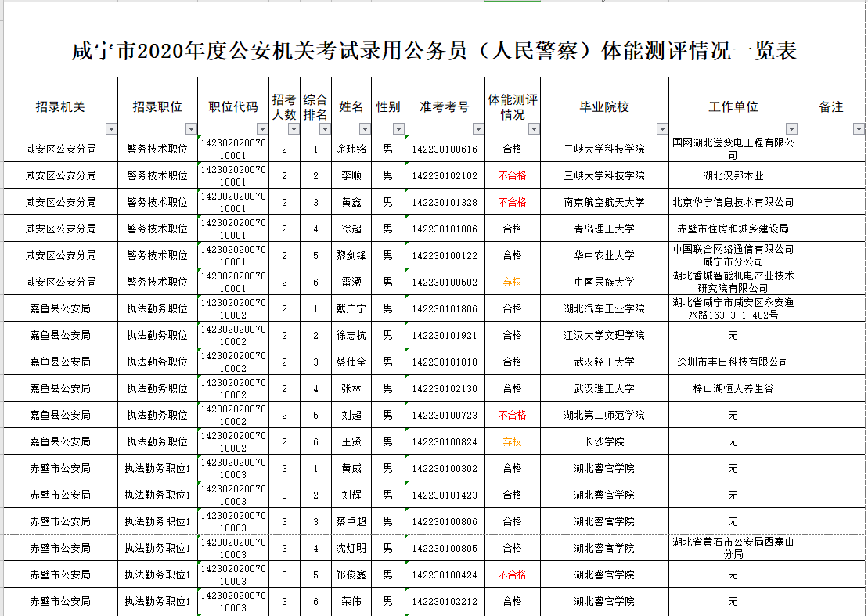Open the filter dropdown for 备注 column
The image size is (868, 616).
pyautogui.click(x=859, y=129)
